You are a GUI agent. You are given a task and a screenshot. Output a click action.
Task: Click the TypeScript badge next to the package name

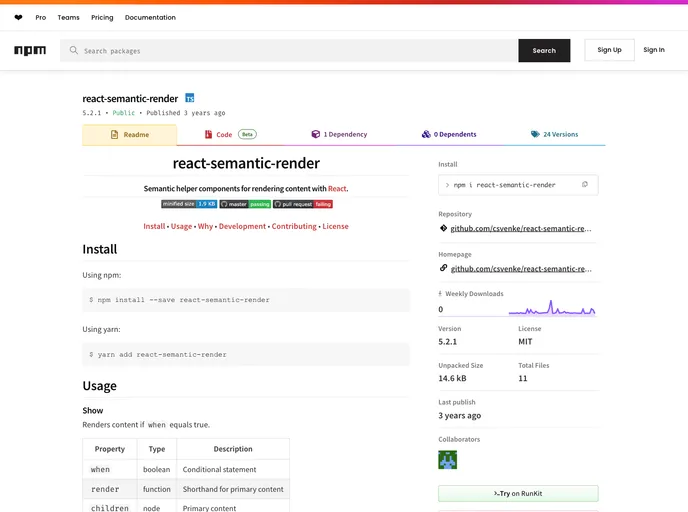pos(190,98)
